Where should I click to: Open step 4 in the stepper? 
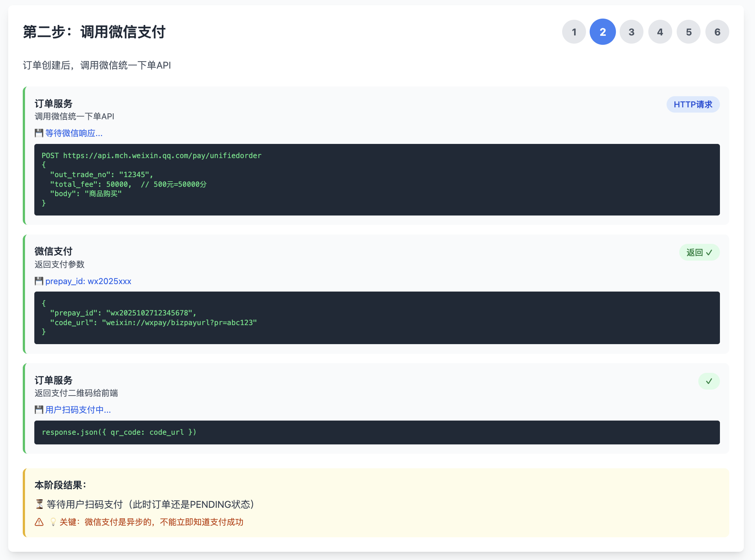[660, 32]
